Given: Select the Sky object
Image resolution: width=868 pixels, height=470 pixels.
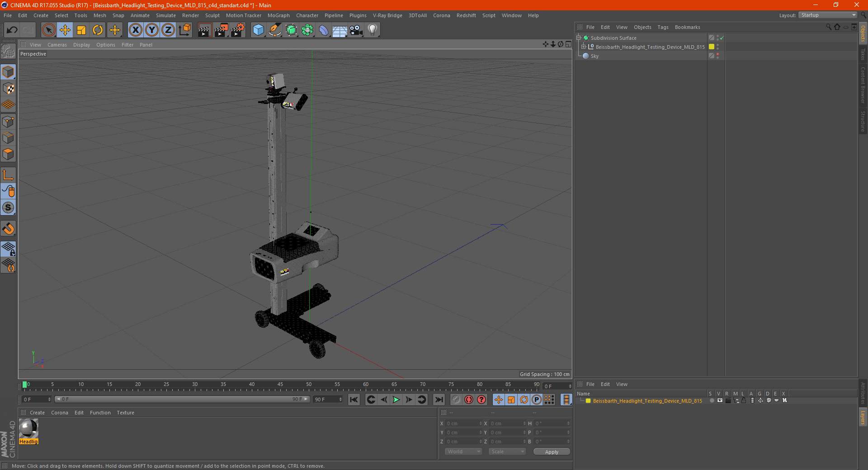Looking at the screenshot, I should coord(594,56).
